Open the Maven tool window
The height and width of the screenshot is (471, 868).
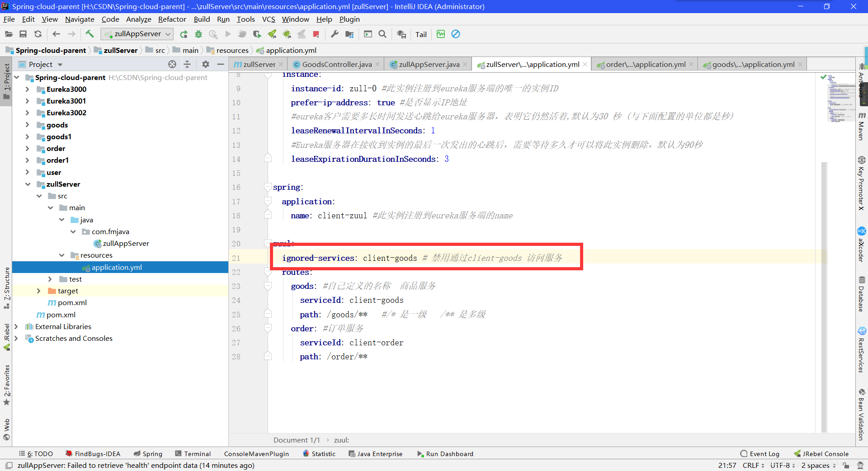point(862,126)
